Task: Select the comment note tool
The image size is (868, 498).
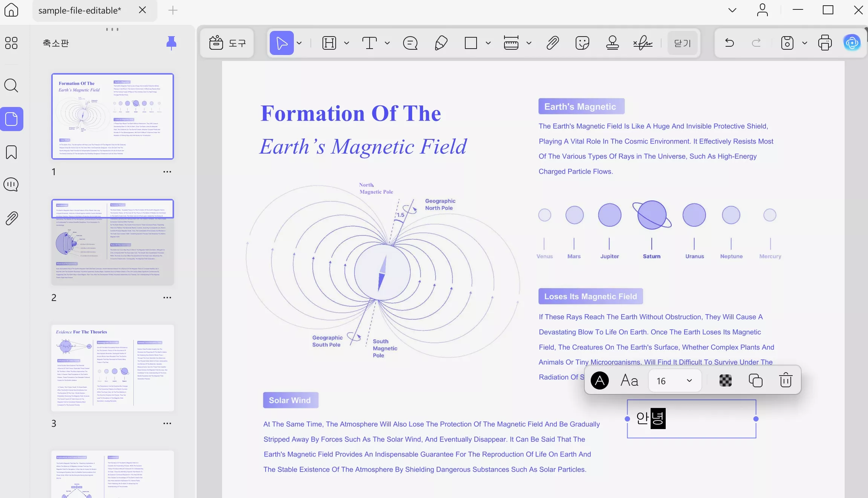Action: pyautogui.click(x=410, y=43)
